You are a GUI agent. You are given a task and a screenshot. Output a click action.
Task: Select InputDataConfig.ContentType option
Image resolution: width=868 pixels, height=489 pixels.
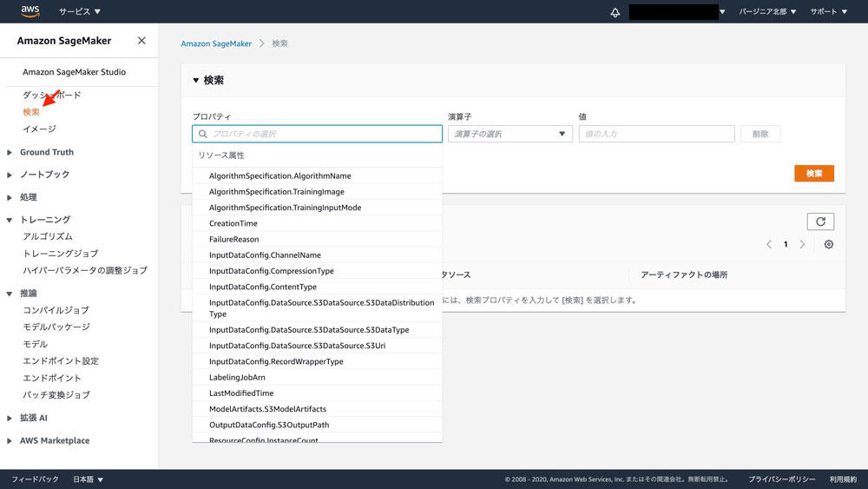coord(317,287)
